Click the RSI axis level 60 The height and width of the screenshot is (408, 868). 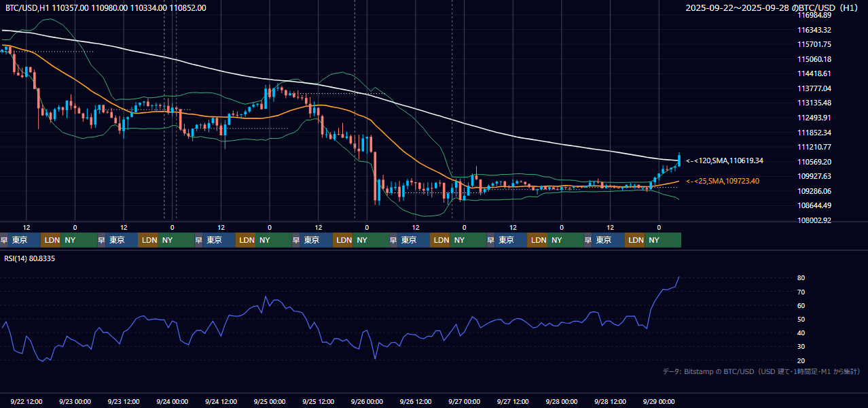click(801, 305)
